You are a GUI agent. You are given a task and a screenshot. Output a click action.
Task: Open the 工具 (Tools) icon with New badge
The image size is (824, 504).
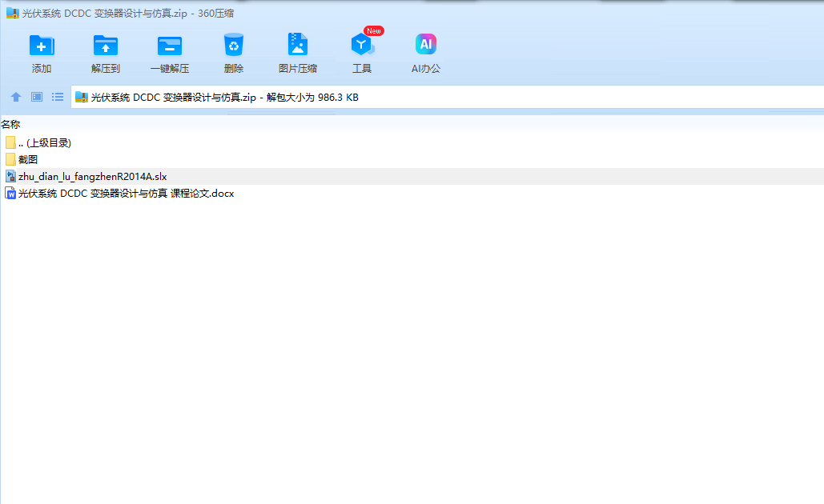[x=363, y=44]
